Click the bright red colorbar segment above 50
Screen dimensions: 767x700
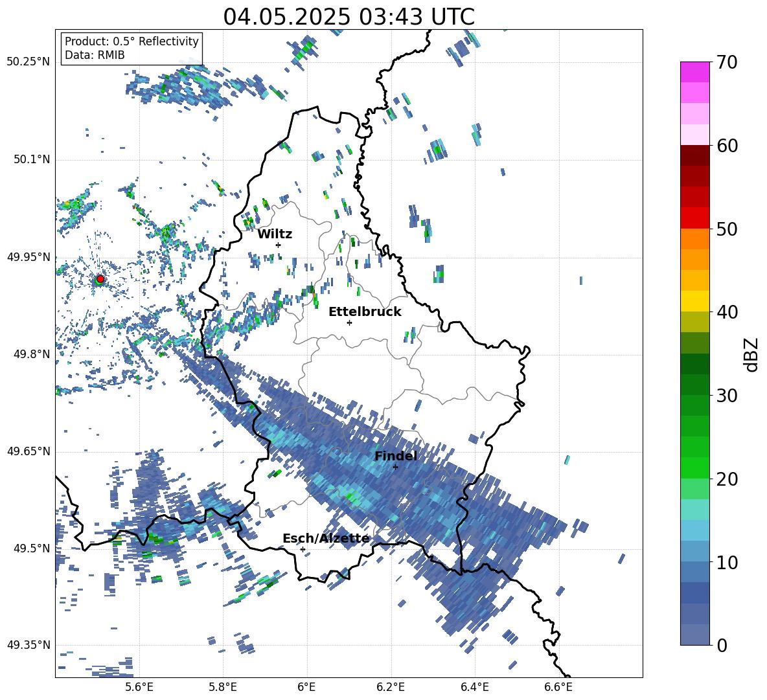pos(694,218)
